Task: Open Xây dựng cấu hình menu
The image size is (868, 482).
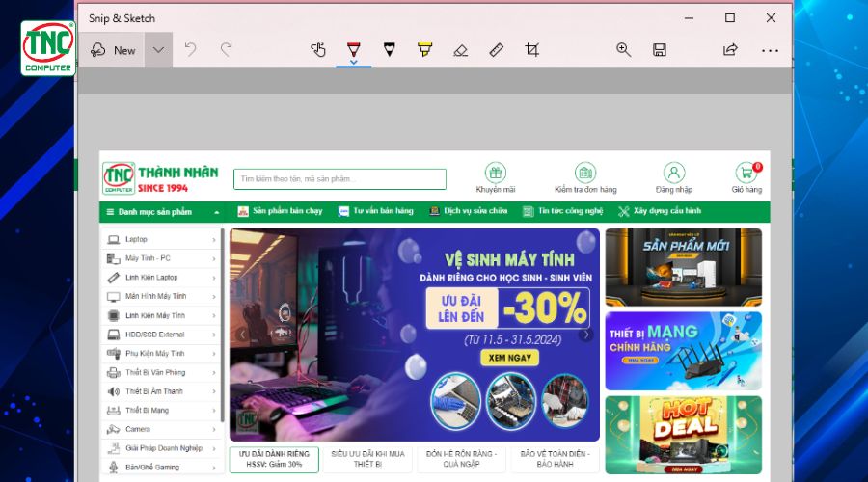Action: coord(660,211)
